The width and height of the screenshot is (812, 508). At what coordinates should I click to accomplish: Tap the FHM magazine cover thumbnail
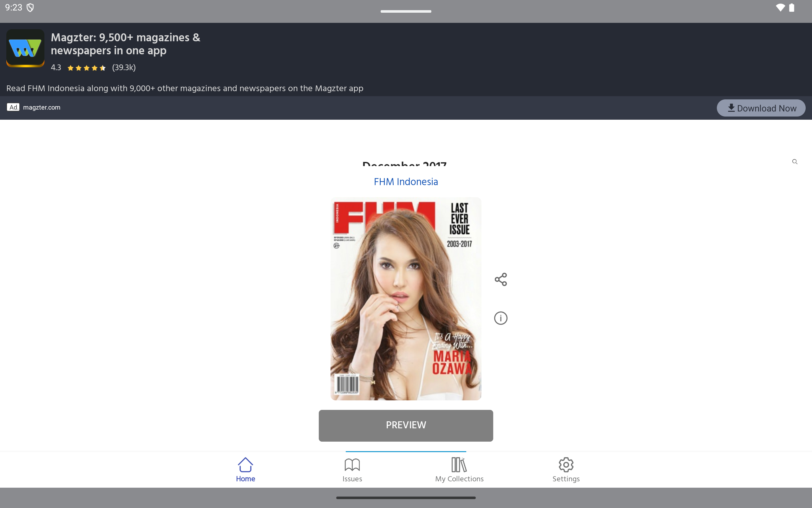[x=406, y=299]
